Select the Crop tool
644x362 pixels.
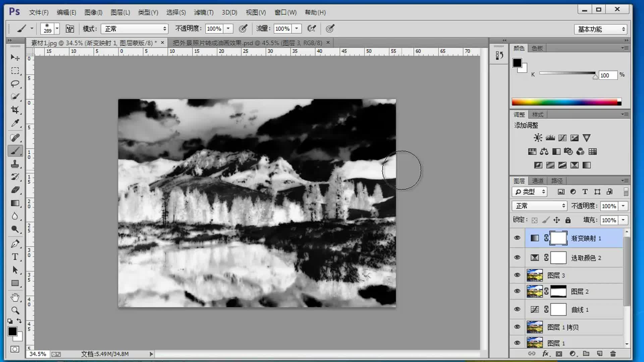(15, 110)
